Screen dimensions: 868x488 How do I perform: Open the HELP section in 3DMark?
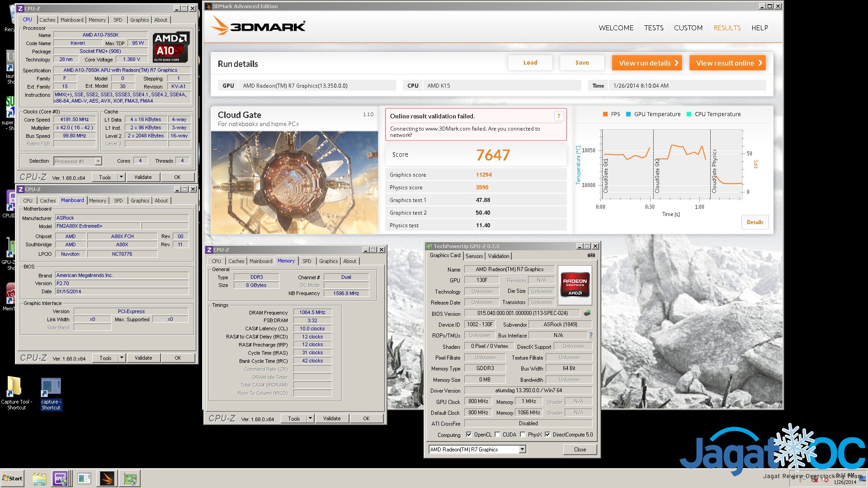[759, 28]
